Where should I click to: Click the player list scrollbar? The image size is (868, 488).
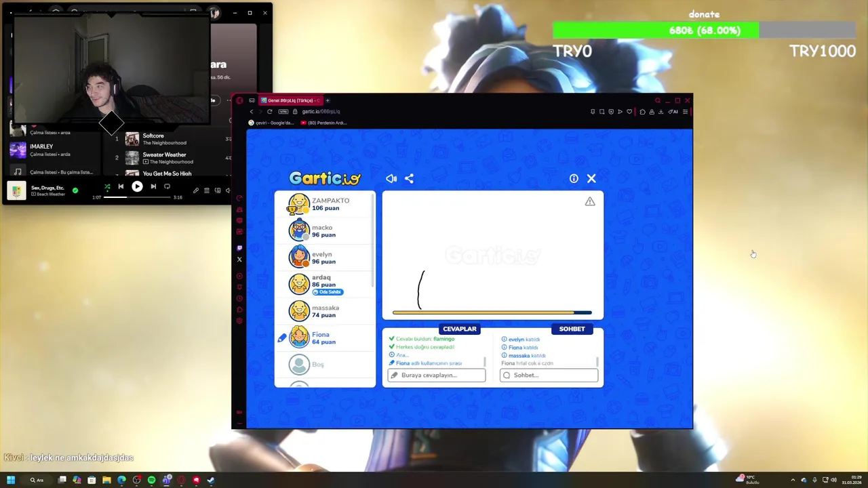(374, 241)
